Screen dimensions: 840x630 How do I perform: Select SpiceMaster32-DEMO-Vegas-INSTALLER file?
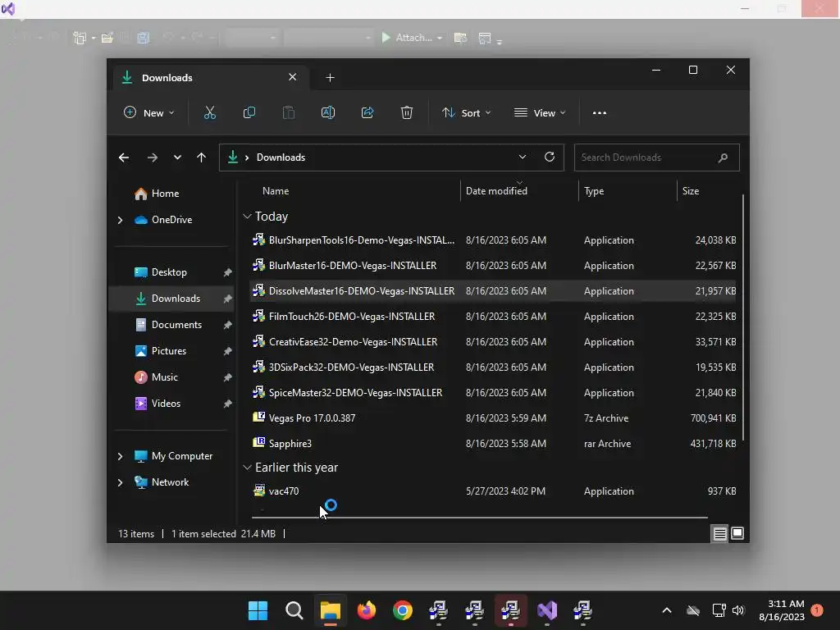(493, 393)
